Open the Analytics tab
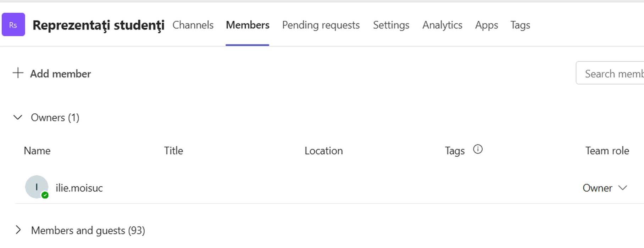This screenshot has width=644, height=248. tap(442, 25)
